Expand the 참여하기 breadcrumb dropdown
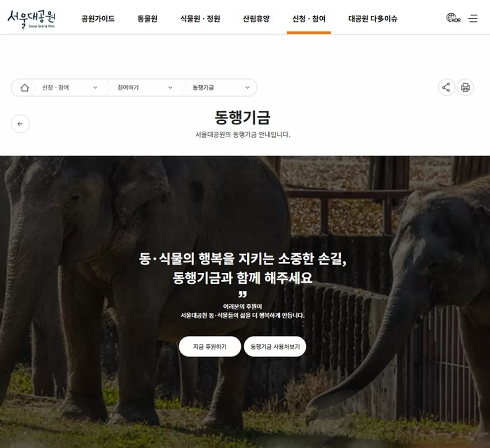This screenshot has height=448, width=490. (x=145, y=87)
